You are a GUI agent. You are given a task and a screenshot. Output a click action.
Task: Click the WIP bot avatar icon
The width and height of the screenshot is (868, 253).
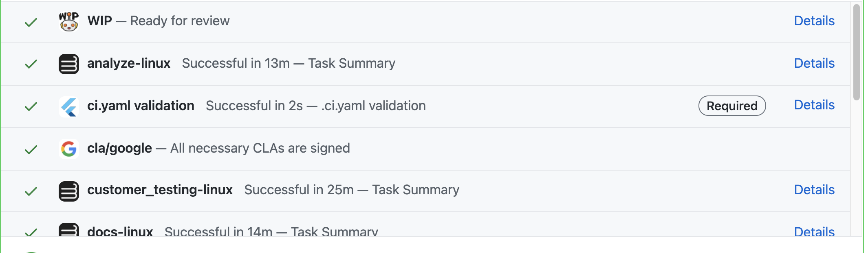coord(69,20)
